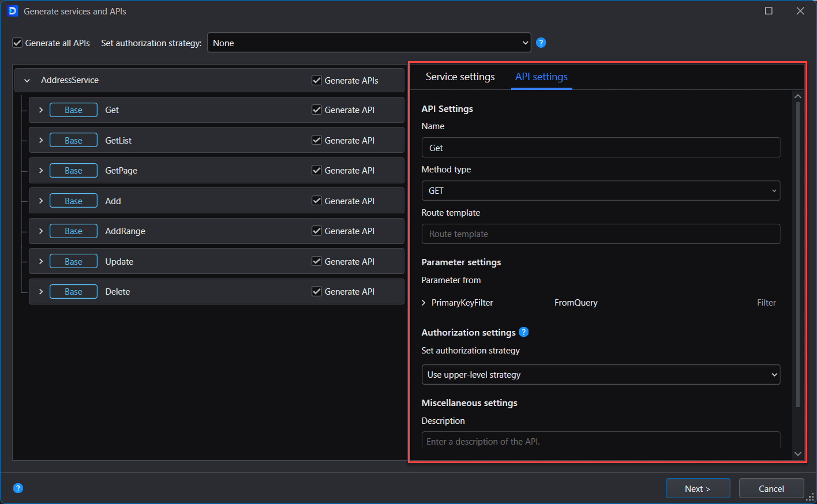Toggle Generate API for Update row
The width and height of the screenshot is (817, 504).
317,261
